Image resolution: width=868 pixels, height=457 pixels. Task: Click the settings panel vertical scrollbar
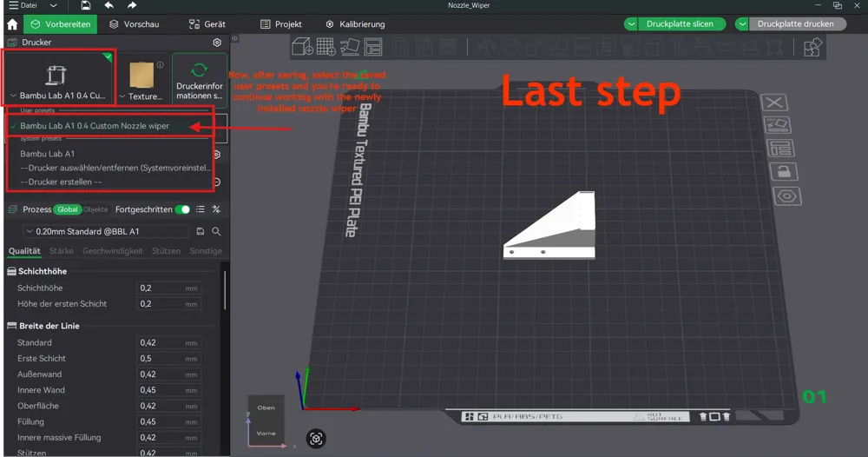(x=225, y=289)
